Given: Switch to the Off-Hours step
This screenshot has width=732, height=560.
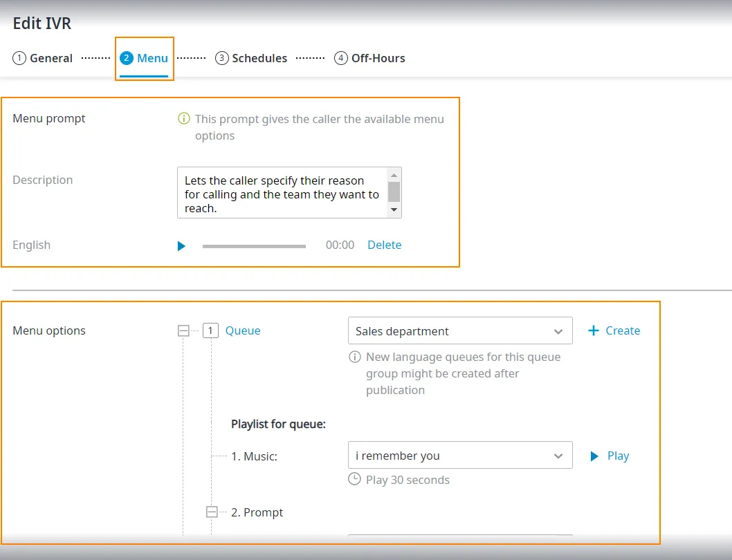Looking at the screenshot, I should pyautogui.click(x=369, y=58).
